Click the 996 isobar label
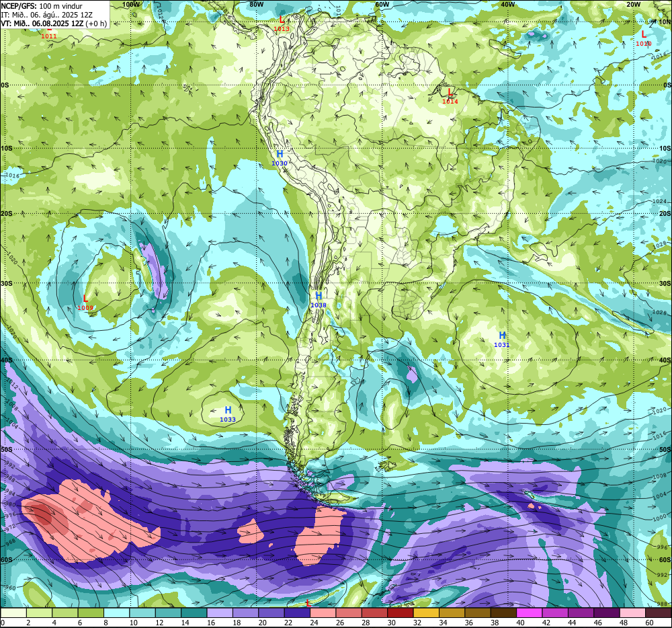The width and height of the screenshot is (672, 628). [662, 547]
